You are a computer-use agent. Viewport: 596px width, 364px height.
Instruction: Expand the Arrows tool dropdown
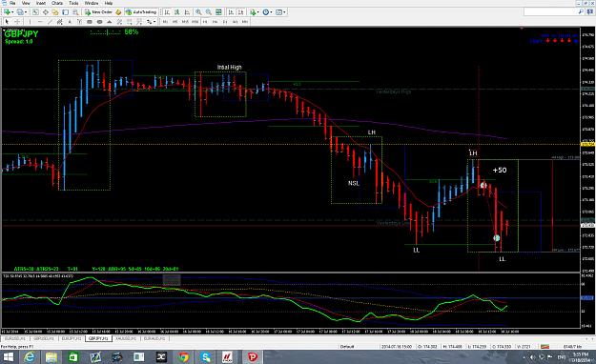click(x=154, y=22)
